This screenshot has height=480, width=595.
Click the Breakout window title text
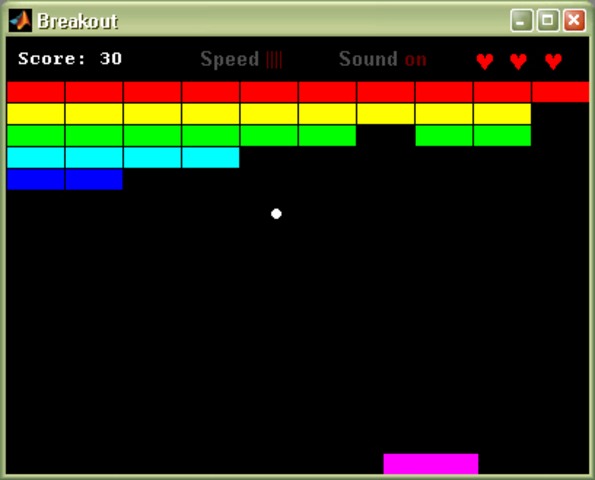[x=78, y=21]
